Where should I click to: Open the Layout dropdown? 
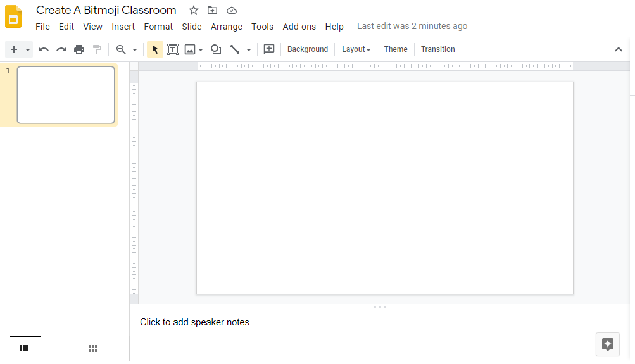[x=356, y=49]
